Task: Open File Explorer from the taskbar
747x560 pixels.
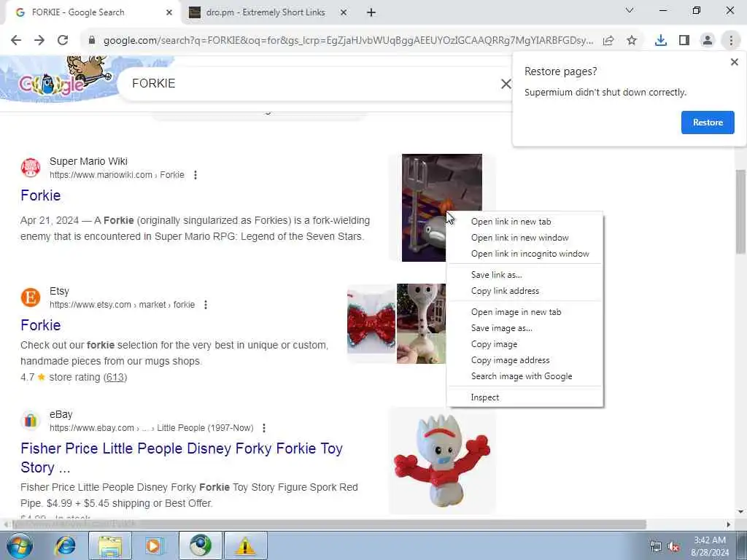Action: [110, 545]
